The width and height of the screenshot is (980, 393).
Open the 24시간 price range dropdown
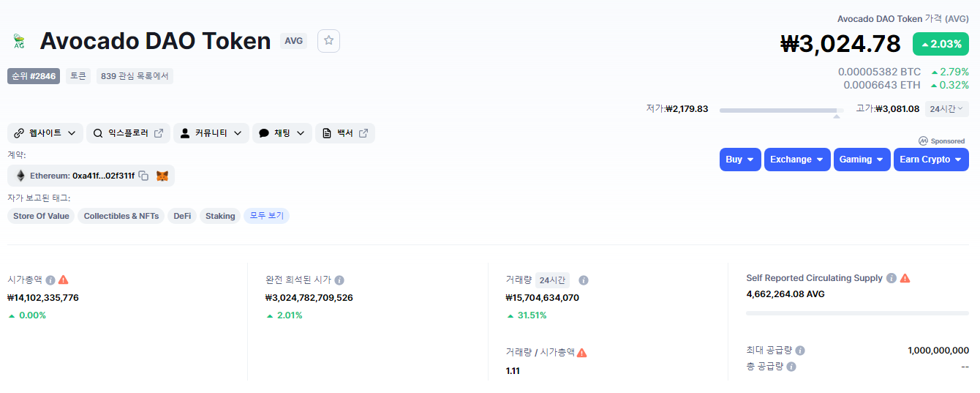click(x=946, y=109)
